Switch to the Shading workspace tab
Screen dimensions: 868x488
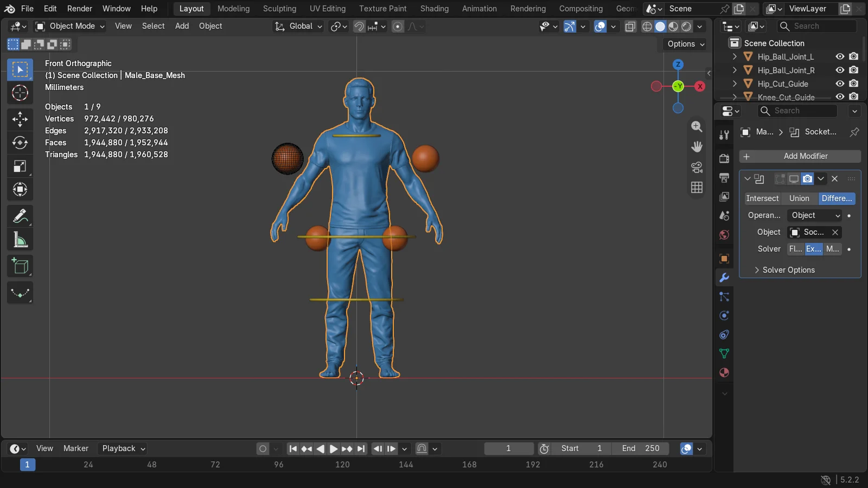435,9
